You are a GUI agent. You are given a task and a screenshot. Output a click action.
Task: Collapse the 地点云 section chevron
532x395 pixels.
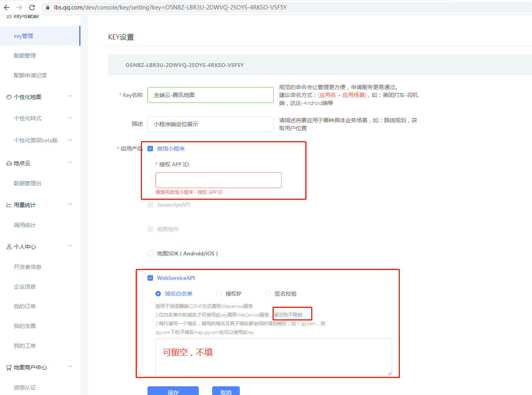[70, 162]
